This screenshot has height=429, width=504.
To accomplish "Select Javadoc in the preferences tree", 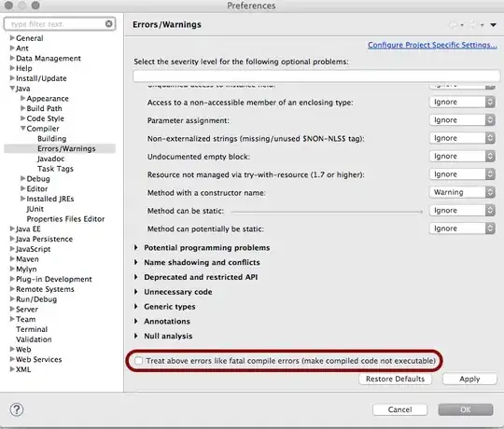I will 50,159.
